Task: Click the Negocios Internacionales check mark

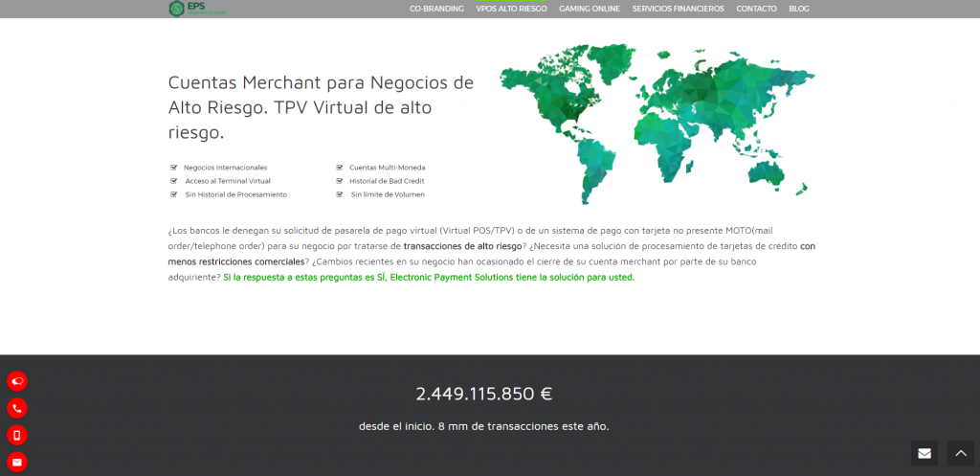Action: pyautogui.click(x=174, y=167)
